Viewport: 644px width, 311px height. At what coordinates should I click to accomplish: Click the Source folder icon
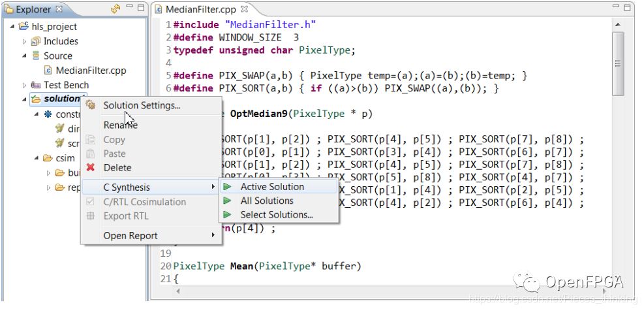pos(36,56)
